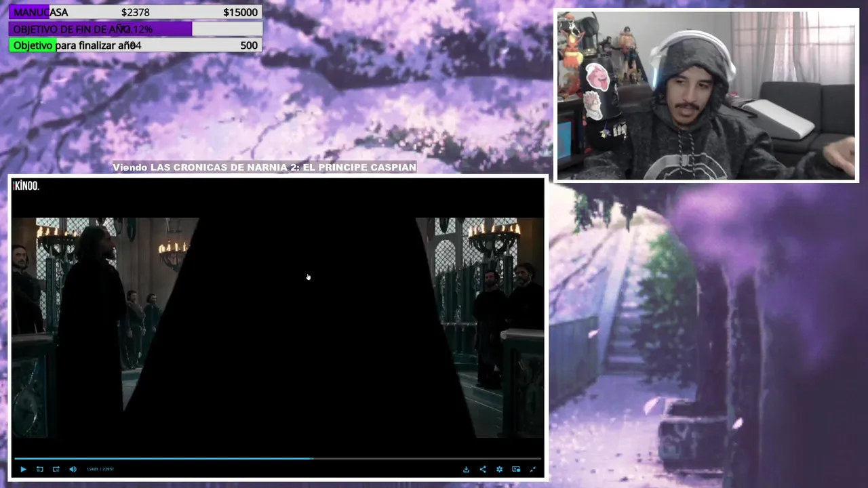Open the player settings gear
This screenshot has height=488, width=868.
[499, 469]
